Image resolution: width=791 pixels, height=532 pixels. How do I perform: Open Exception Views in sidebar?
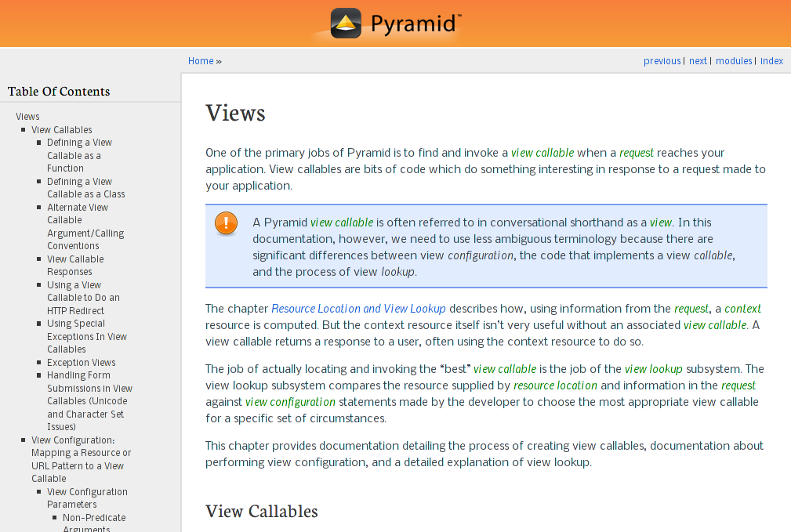(82, 362)
